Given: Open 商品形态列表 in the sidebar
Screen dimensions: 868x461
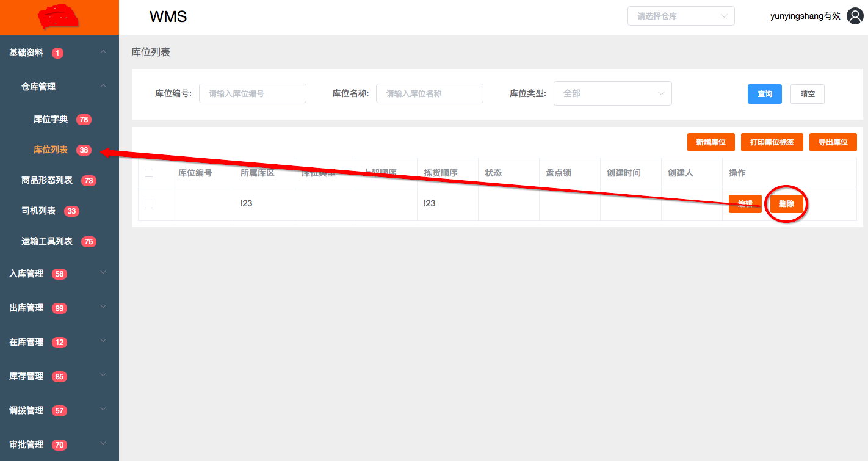Looking at the screenshot, I should click(x=47, y=180).
